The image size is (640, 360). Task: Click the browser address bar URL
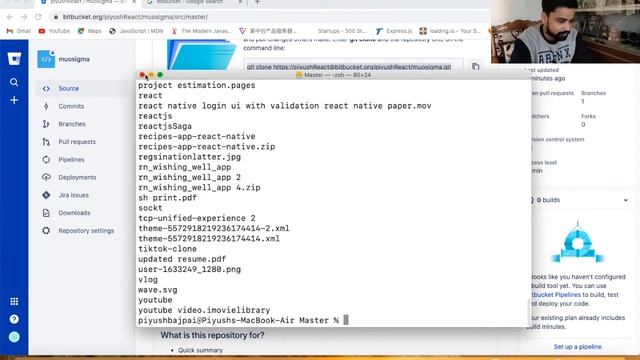(x=135, y=17)
